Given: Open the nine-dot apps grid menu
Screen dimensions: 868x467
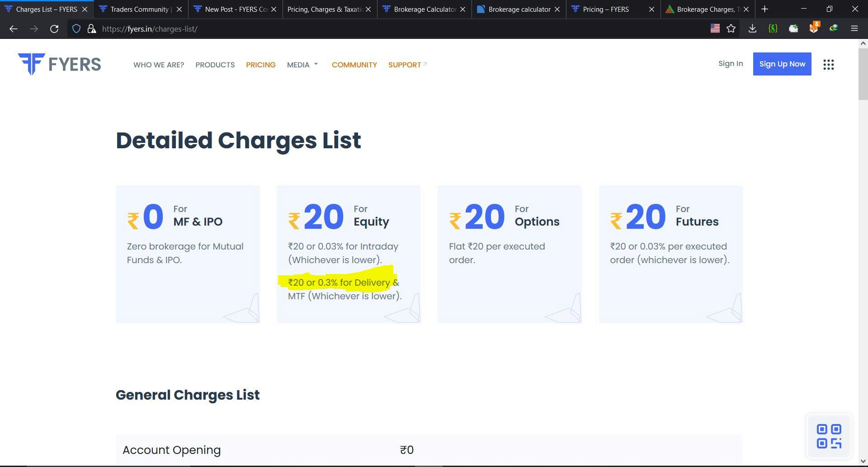Looking at the screenshot, I should (828, 65).
